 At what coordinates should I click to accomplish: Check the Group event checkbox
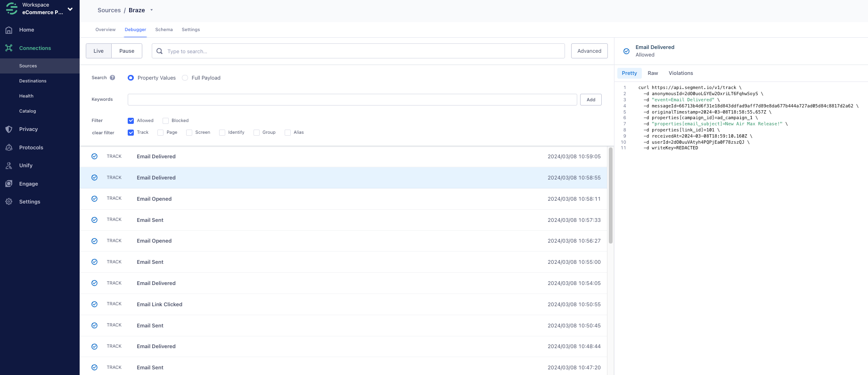256,132
